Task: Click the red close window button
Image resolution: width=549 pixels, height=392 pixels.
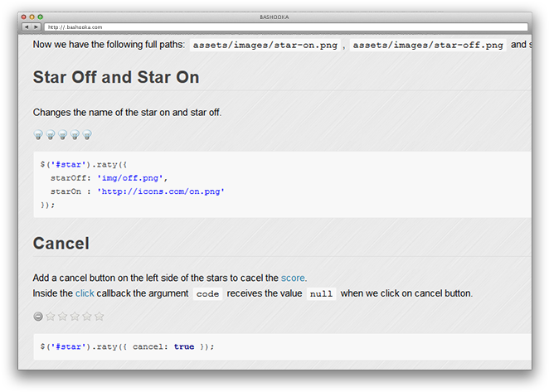Action: (x=24, y=17)
